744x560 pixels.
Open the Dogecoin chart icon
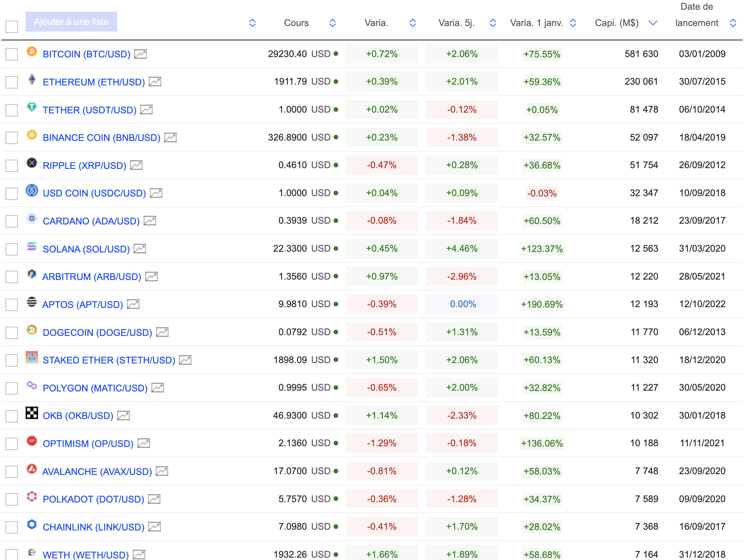[x=162, y=332]
